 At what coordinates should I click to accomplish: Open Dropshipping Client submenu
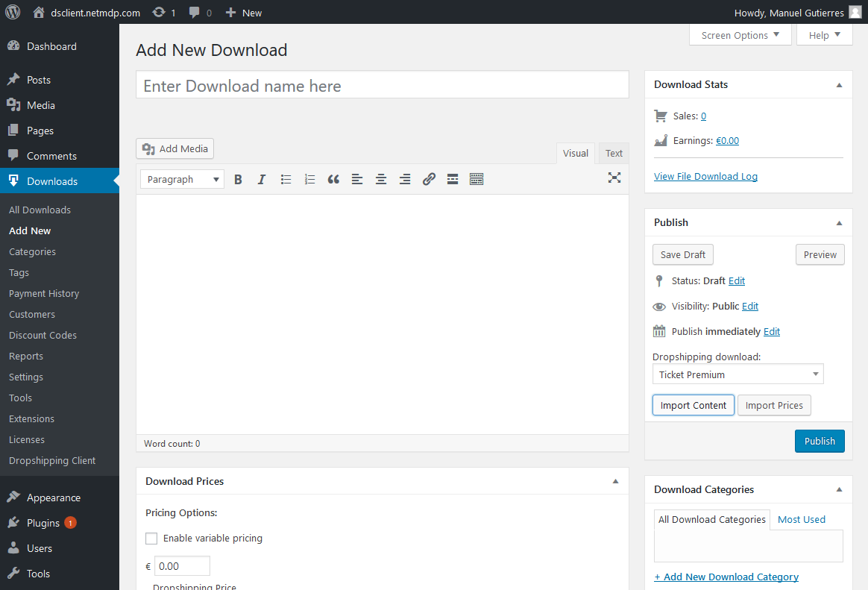(x=52, y=460)
